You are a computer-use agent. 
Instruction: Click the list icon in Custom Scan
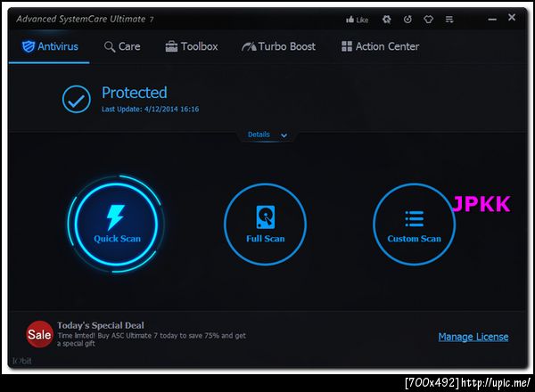click(415, 218)
